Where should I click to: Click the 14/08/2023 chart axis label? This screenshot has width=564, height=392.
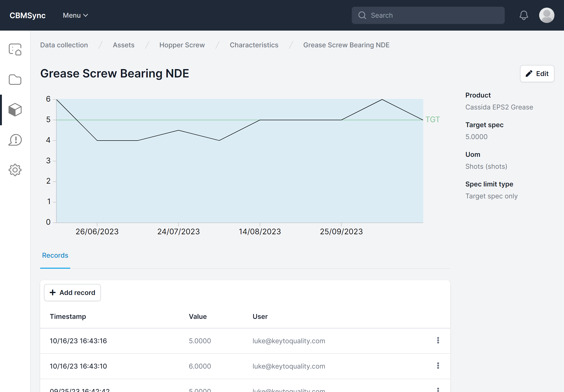(x=260, y=231)
